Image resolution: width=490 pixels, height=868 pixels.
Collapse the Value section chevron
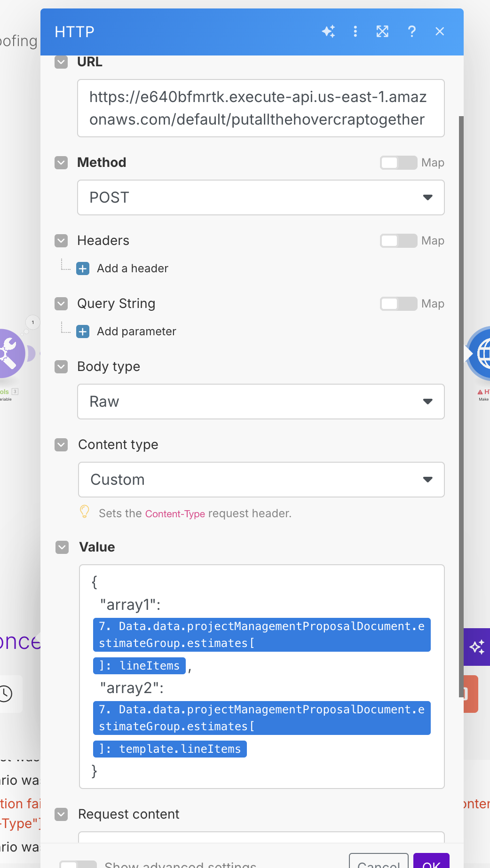tap(62, 547)
